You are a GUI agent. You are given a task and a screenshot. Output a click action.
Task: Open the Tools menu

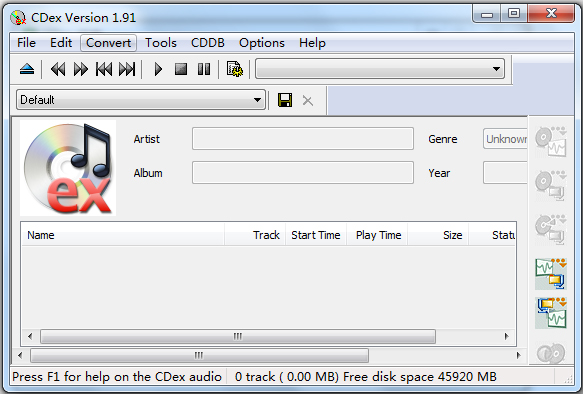pyautogui.click(x=161, y=43)
